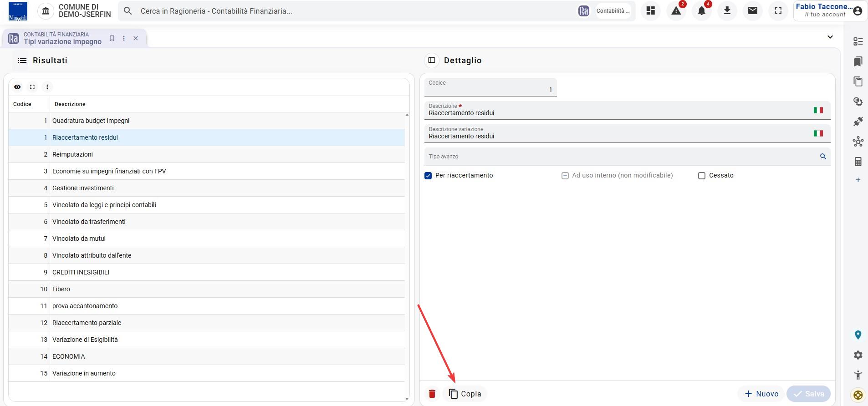
Task: Delete record with red trash icon
Action: click(x=432, y=394)
